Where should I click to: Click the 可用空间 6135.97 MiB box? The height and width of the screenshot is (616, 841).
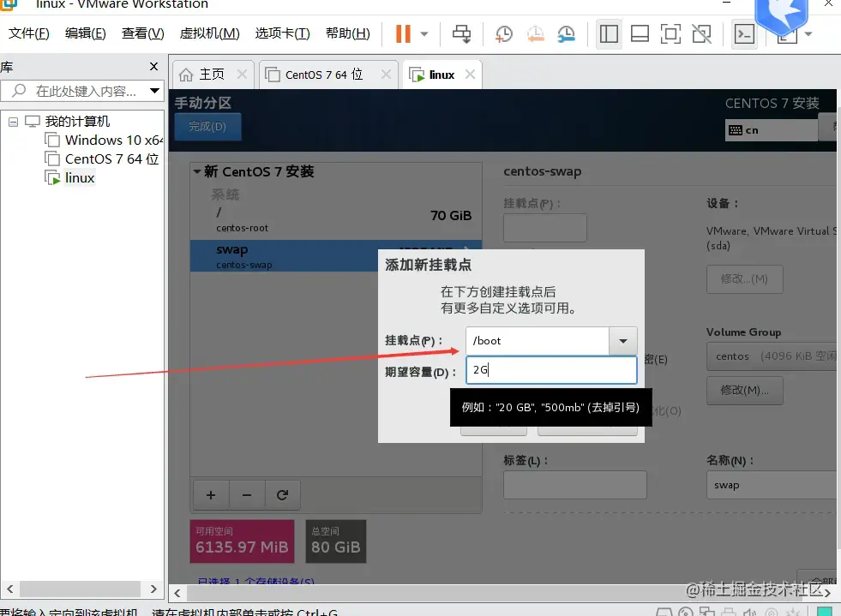(242, 541)
